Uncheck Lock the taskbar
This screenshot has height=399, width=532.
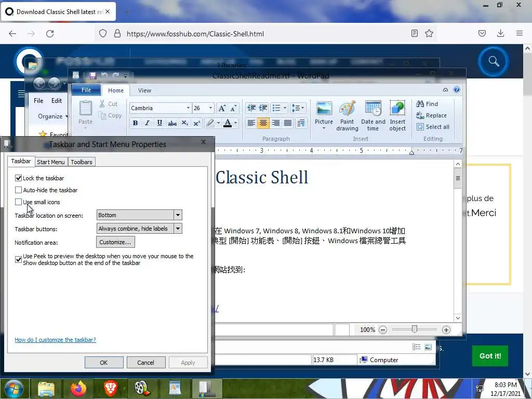point(18,178)
